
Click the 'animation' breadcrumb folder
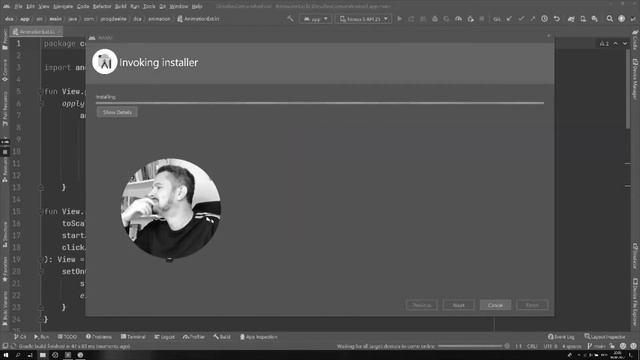[159, 19]
